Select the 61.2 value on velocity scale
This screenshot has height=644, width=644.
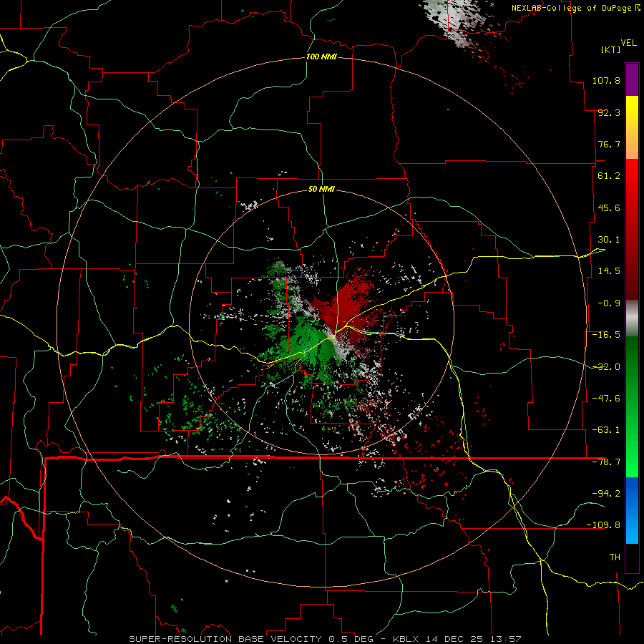[x=609, y=176]
